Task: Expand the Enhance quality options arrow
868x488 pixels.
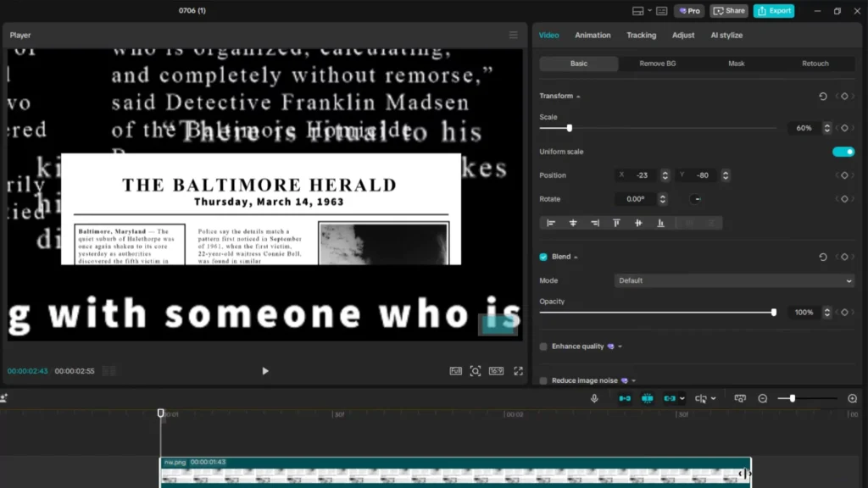Action: pyautogui.click(x=620, y=347)
